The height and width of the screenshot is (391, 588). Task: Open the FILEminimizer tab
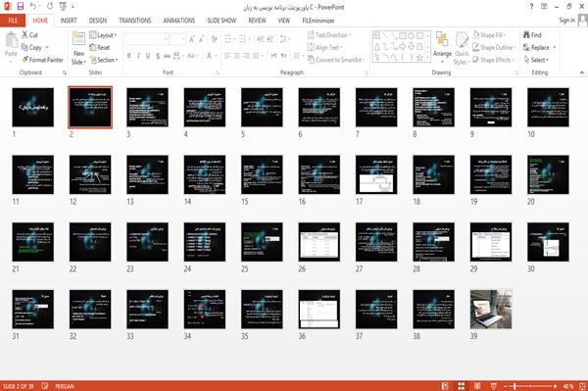coord(318,21)
